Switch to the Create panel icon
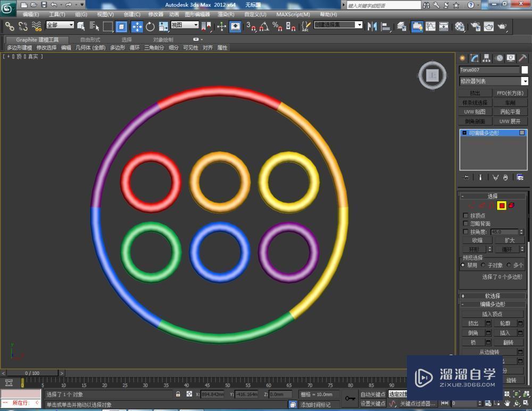Viewport: 532px width, 411px height. tap(462, 58)
